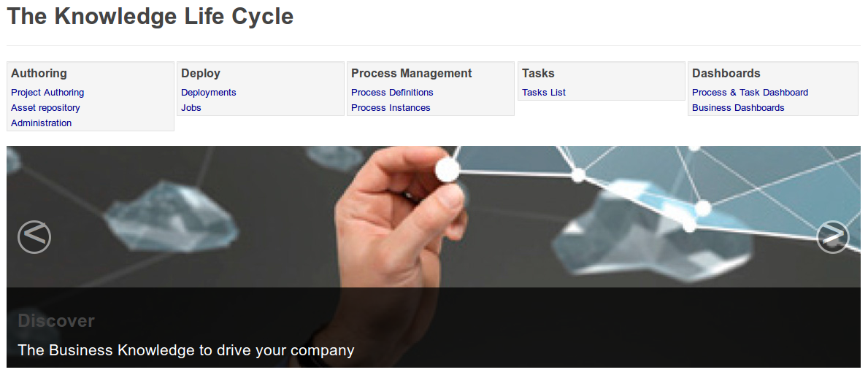Click the Discover slide caption title
This screenshot has height=375, width=868.
pos(56,321)
